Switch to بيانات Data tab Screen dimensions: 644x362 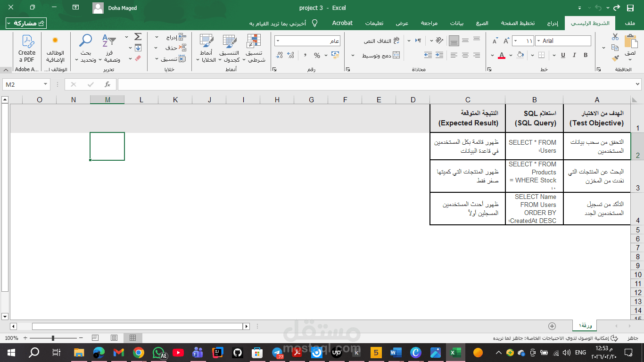[456, 23]
